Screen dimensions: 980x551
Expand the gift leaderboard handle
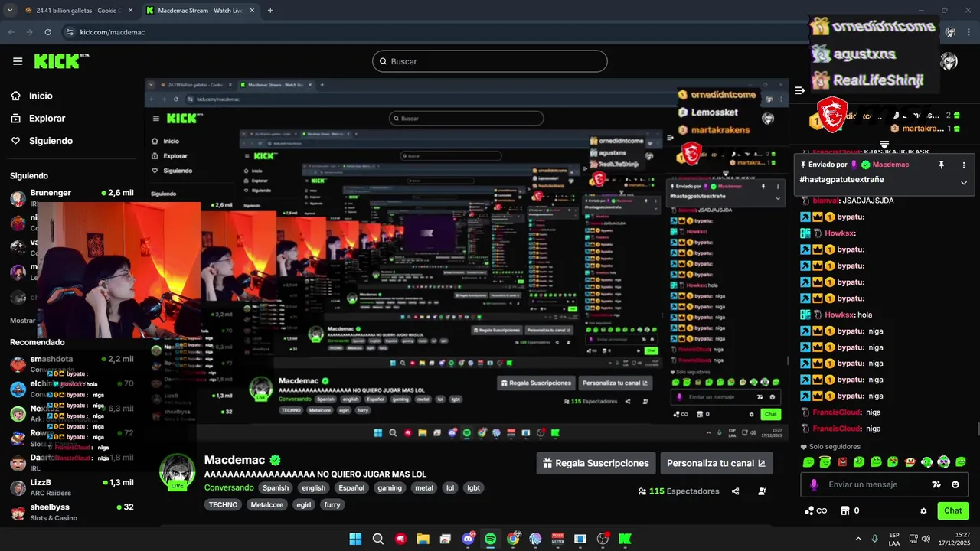pyautogui.click(x=884, y=144)
